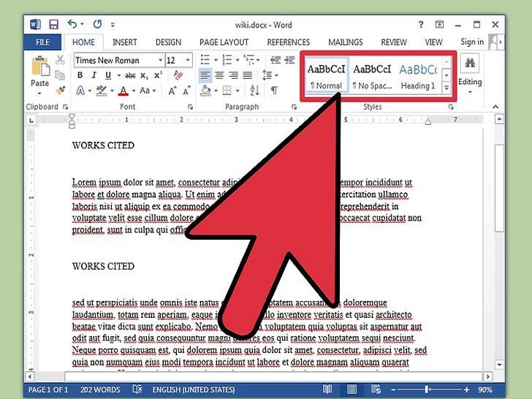Open bullet list style dropdown

click(216, 60)
